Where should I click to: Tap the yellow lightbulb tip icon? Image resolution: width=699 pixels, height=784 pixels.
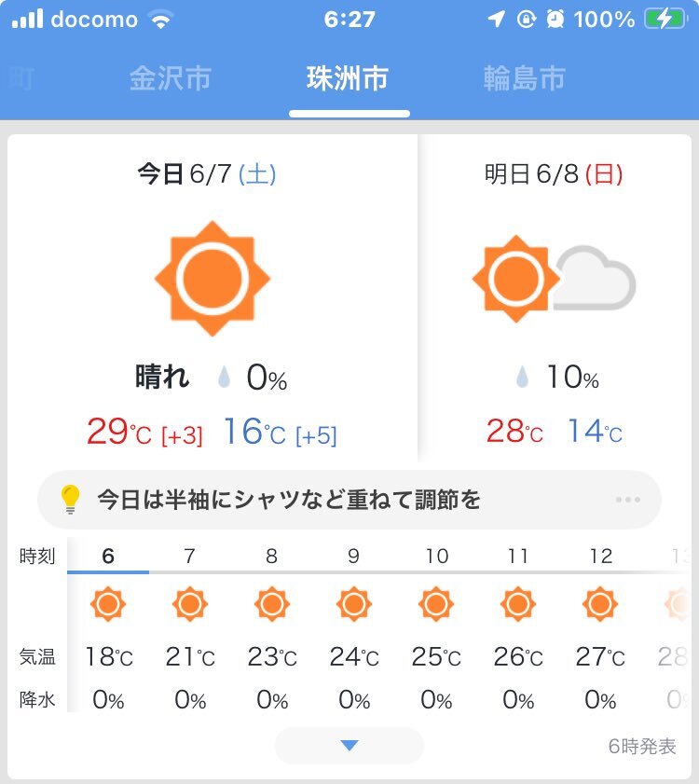click(x=70, y=499)
